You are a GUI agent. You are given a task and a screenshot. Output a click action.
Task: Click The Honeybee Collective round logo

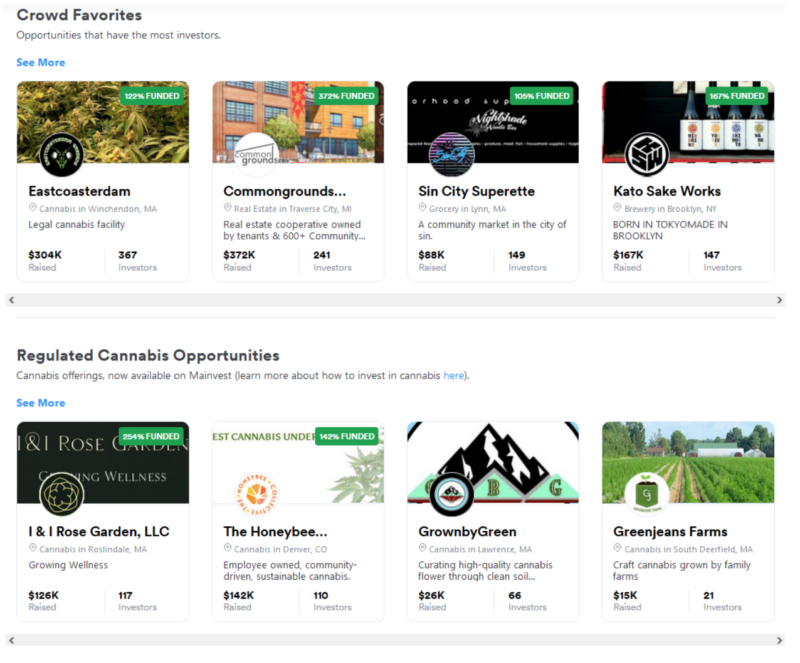(x=257, y=495)
